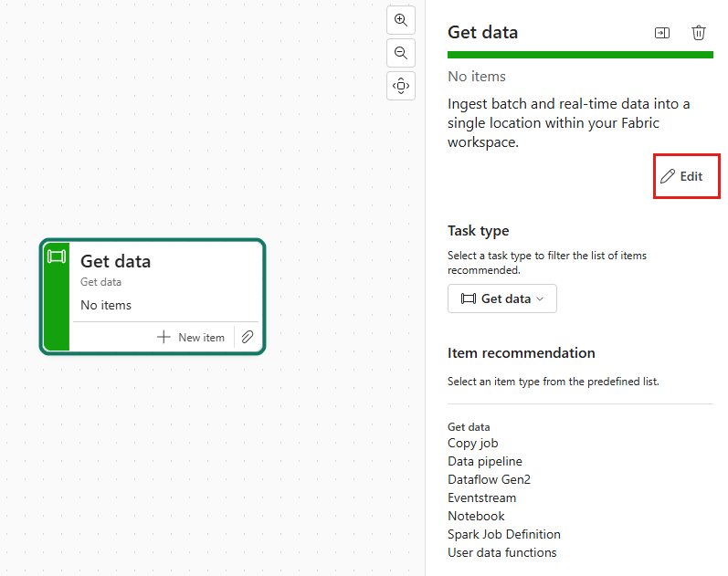
Task: Choose Notebook from item recommendations
Action: click(x=476, y=517)
